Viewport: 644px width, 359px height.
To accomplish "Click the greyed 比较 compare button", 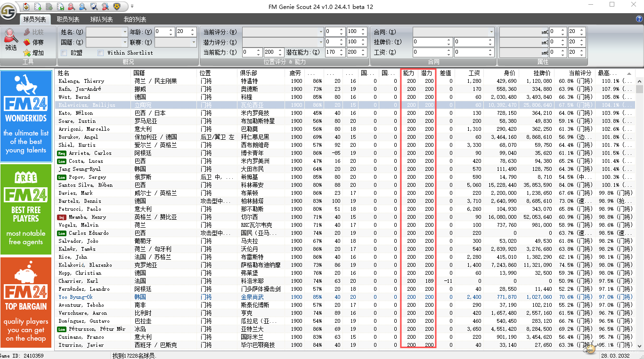I will coord(33,32).
